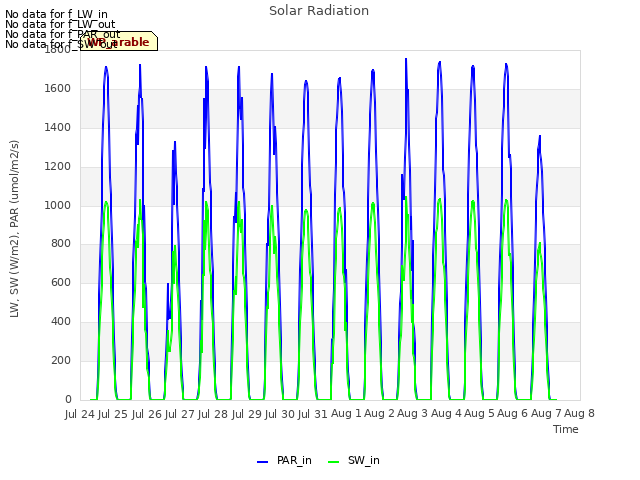Click the Aug 8 x-axis date label
This screenshot has height=480, width=640.
point(580,414)
